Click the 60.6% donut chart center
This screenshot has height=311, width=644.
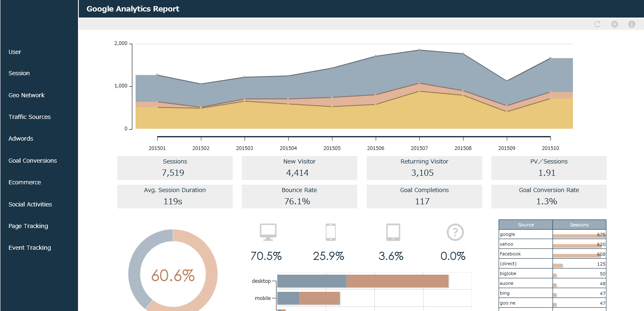click(x=173, y=275)
